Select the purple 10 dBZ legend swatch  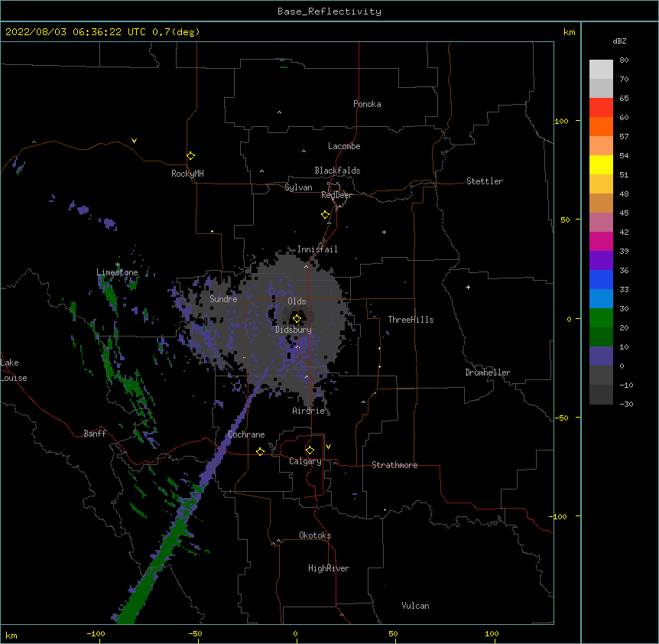pyautogui.click(x=601, y=356)
